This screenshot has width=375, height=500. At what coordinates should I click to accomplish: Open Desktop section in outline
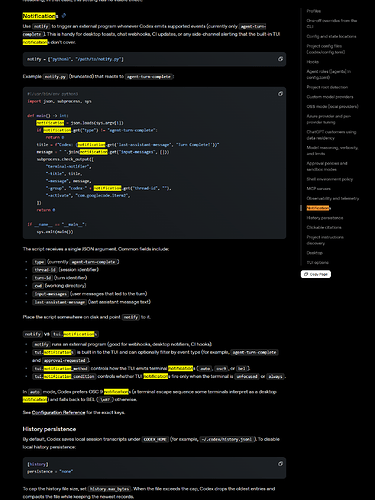(314, 253)
